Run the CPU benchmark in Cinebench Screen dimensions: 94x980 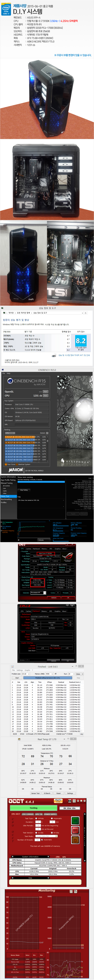[45, 395]
